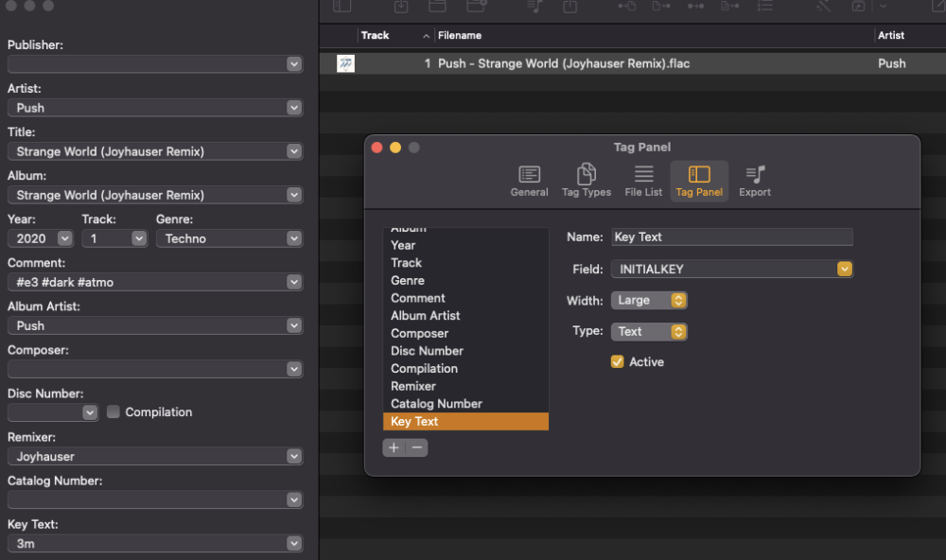Click the auto-numbering list toolbar icon
This screenshot has height=560, width=946.
coord(765,6)
